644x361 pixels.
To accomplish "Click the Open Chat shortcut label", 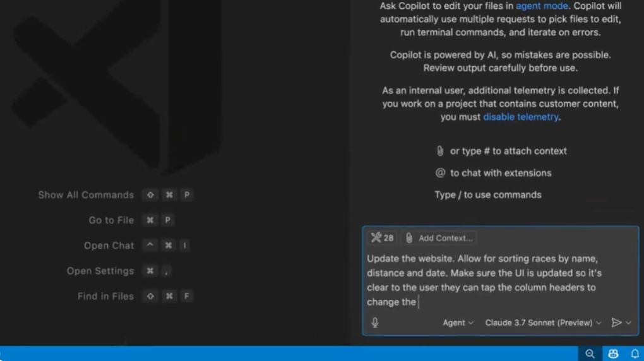I will tap(109, 246).
